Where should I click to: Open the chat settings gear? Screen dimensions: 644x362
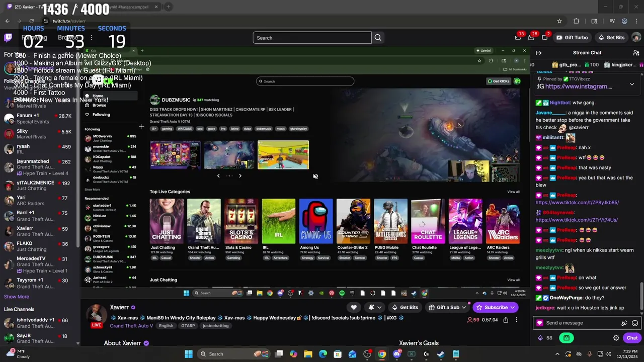coord(616,338)
